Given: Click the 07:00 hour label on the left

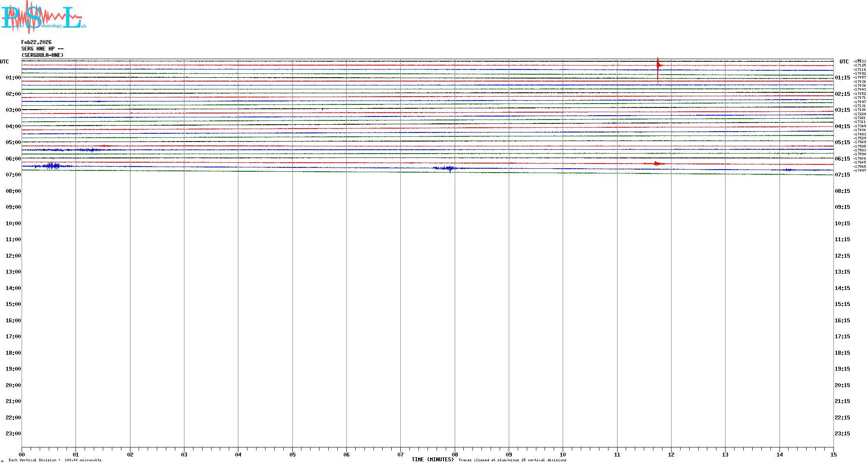Looking at the screenshot, I should click(13, 175).
